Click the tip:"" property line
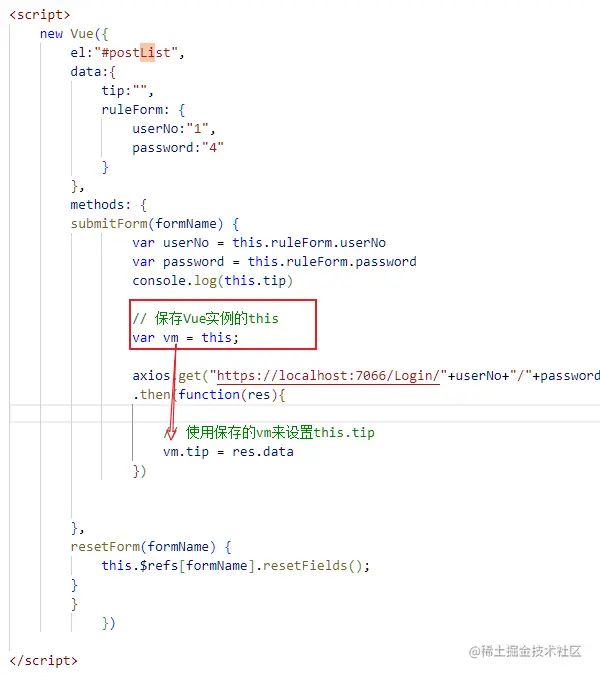This screenshot has height=677, width=600. [x=127, y=91]
